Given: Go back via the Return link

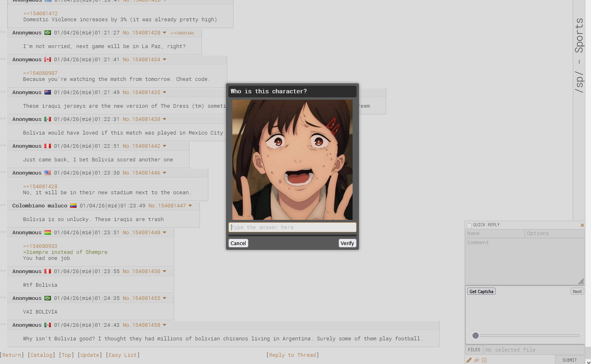Looking at the screenshot, I should (12, 355).
